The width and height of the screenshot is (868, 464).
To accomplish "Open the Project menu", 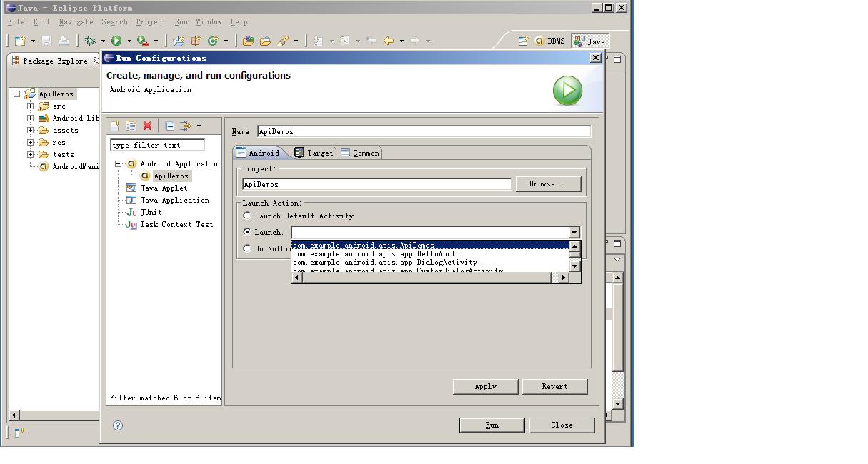I will 151,22.
